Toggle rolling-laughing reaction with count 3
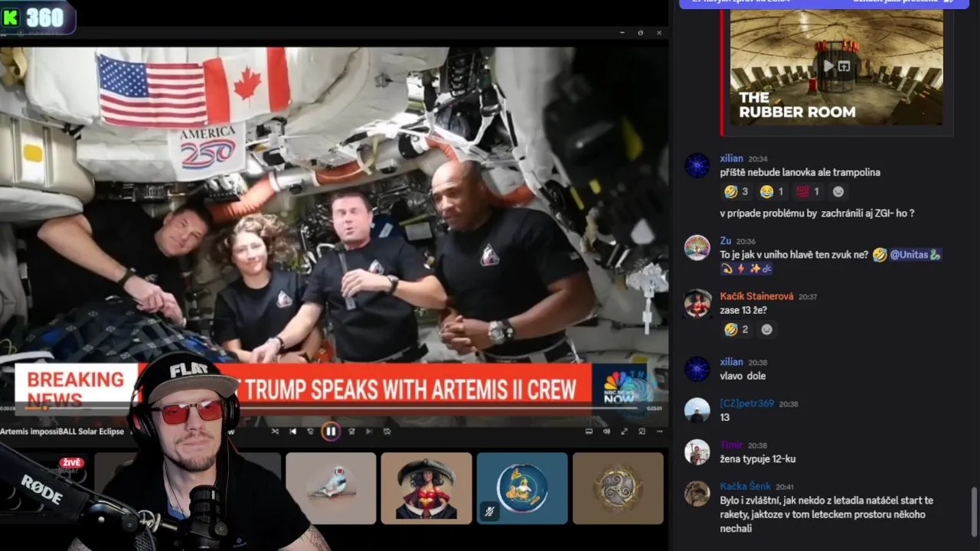The image size is (980, 551). click(736, 191)
